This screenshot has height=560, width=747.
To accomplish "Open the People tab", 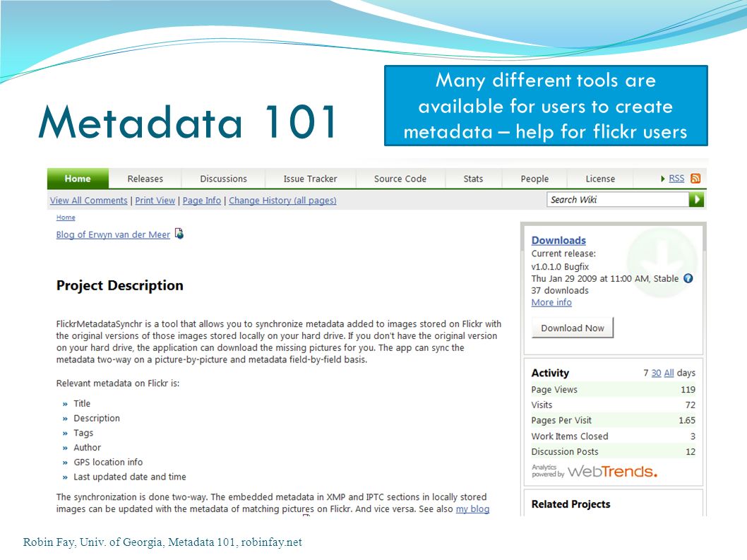I will pos(534,179).
